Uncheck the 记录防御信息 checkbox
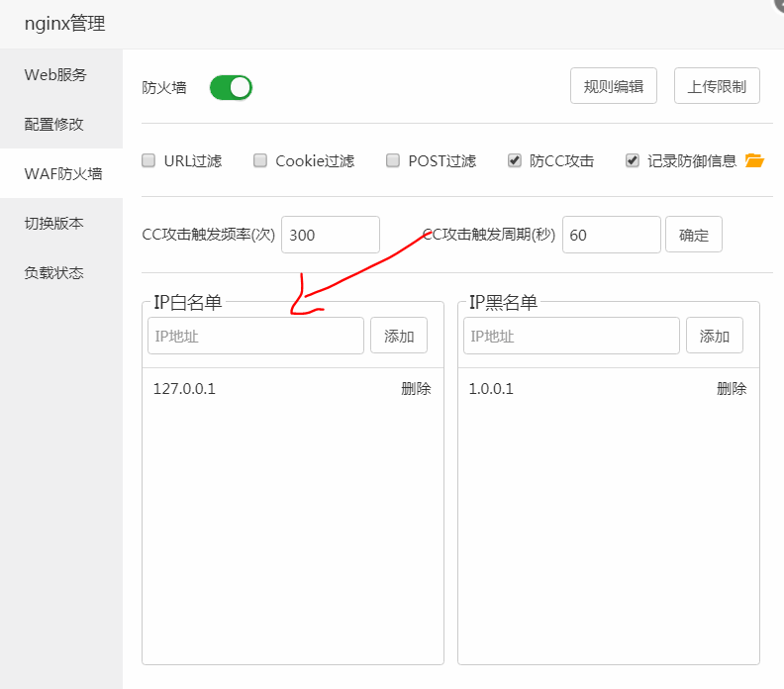The image size is (784, 689). tap(633, 160)
